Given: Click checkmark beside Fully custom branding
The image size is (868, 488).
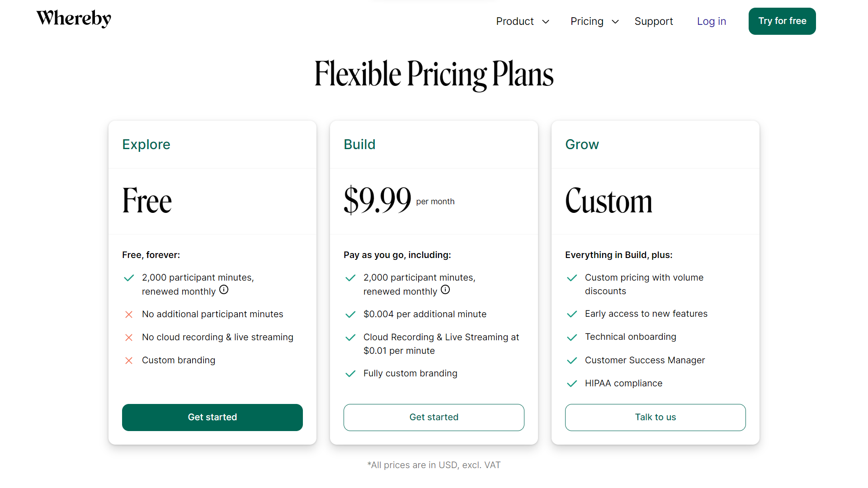Looking at the screenshot, I should [x=350, y=374].
